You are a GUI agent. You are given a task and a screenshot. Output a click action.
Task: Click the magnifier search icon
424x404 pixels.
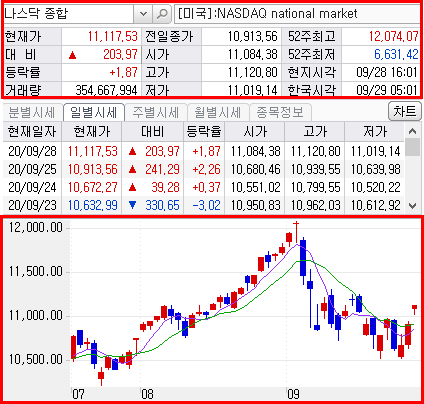pos(162,14)
